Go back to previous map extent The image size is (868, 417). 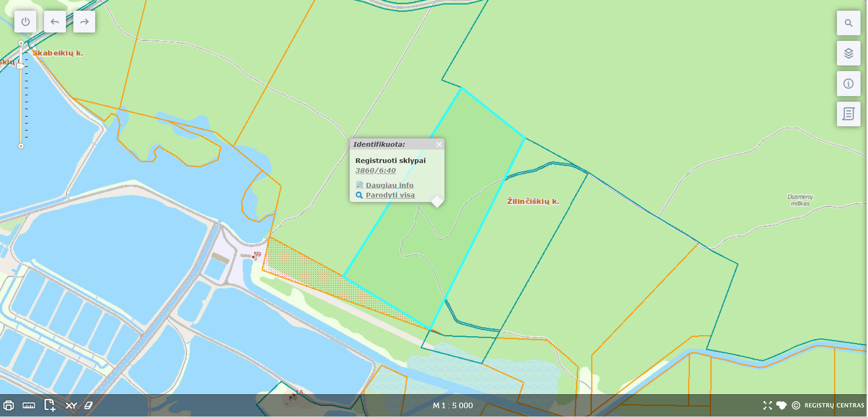55,22
